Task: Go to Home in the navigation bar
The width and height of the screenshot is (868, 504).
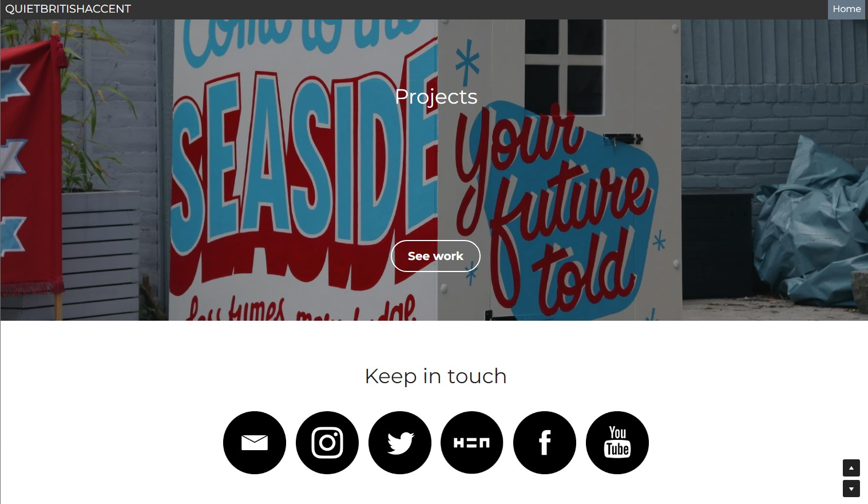Action: tap(847, 9)
